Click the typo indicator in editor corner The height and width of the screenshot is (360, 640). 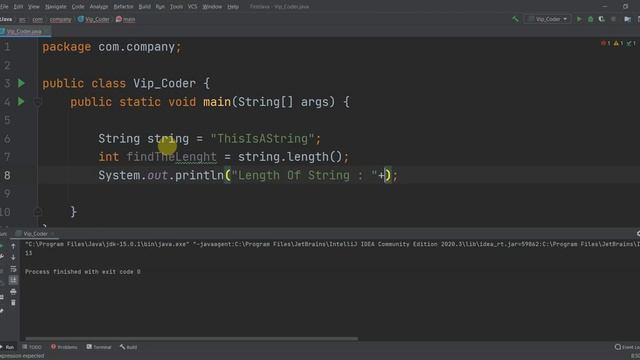click(x=631, y=43)
